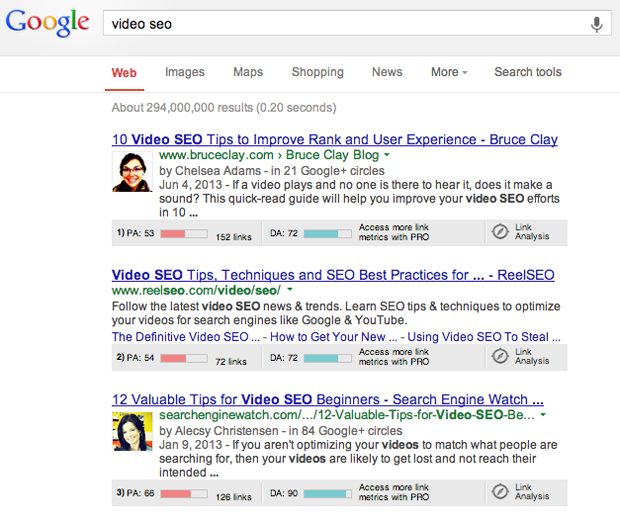Click the DA: 90 blue bar
This screenshot has height=523, width=620.
point(326,493)
